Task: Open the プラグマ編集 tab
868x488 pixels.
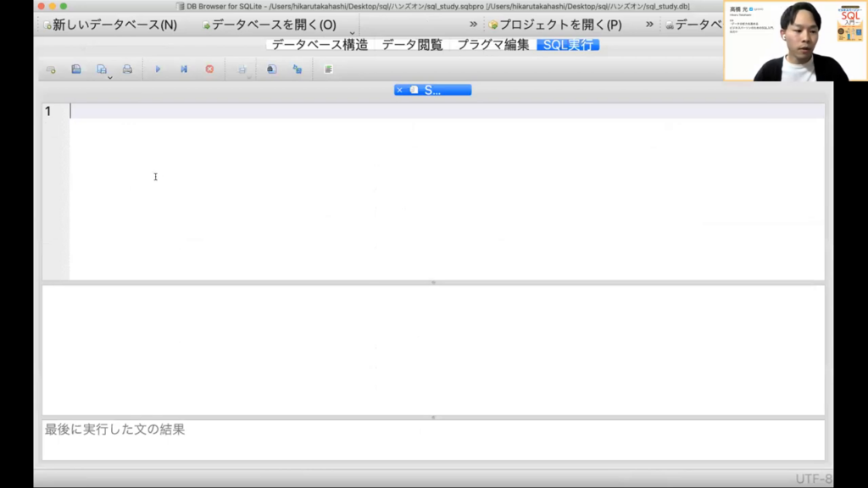Action: [x=492, y=45]
